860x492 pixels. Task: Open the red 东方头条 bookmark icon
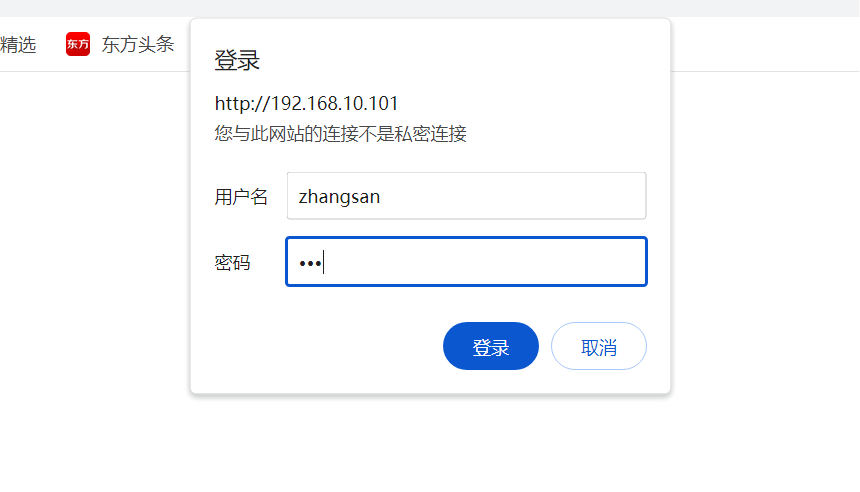tap(78, 44)
